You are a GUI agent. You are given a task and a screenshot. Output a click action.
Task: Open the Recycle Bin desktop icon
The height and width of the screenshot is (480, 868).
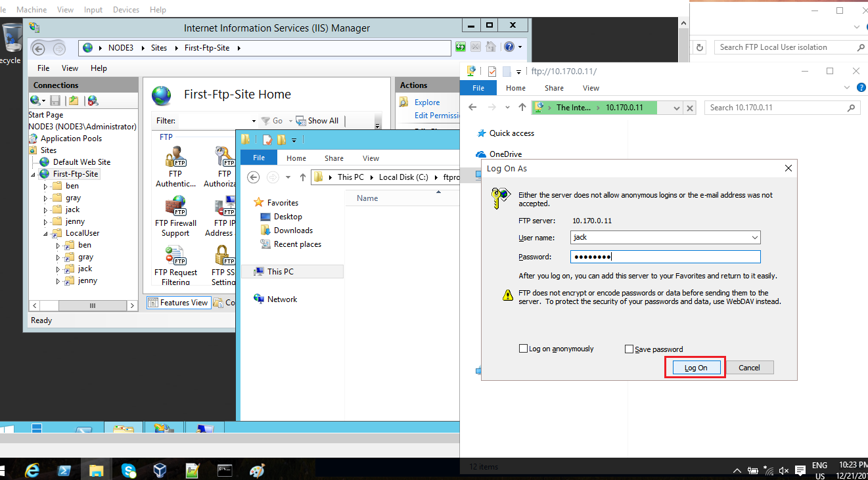pyautogui.click(x=11, y=45)
